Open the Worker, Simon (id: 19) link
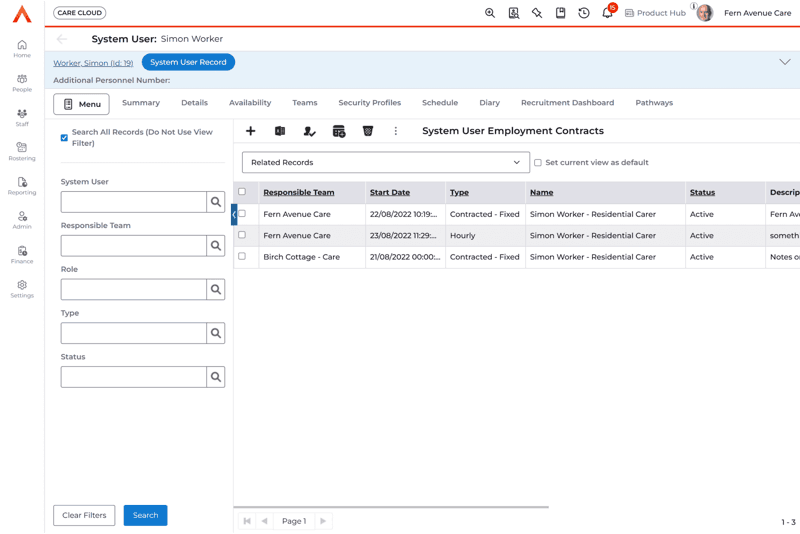 pos(93,63)
